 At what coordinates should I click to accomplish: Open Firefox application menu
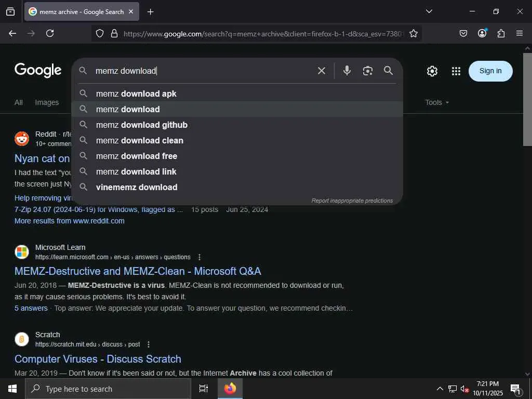[520, 33]
